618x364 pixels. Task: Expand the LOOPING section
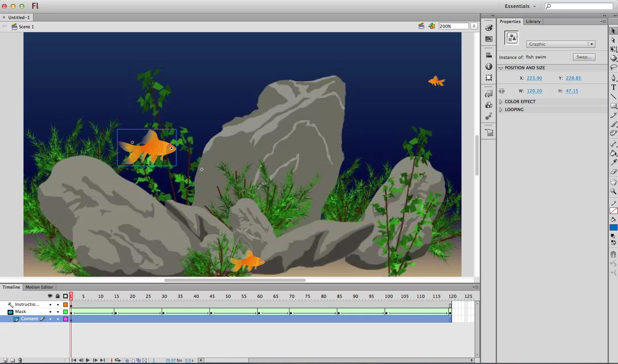(x=501, y=110)
